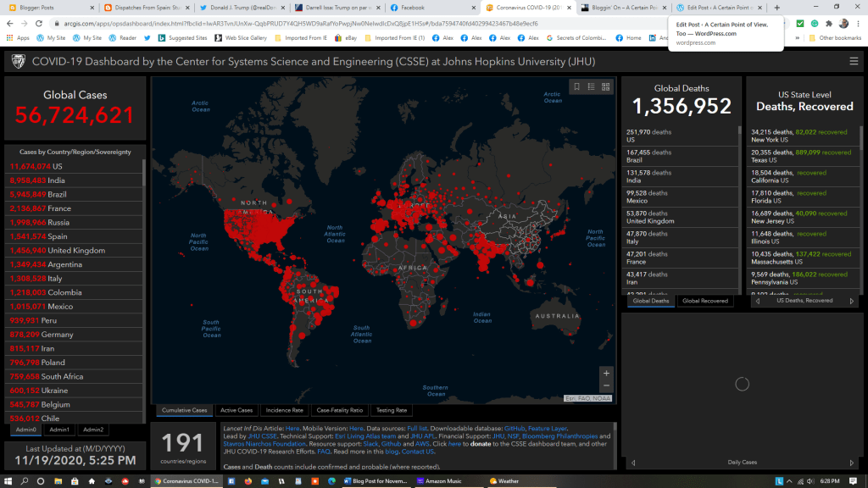
Task: Switch to Case-Fatality Ratio tab
Action: pos(339,410)
